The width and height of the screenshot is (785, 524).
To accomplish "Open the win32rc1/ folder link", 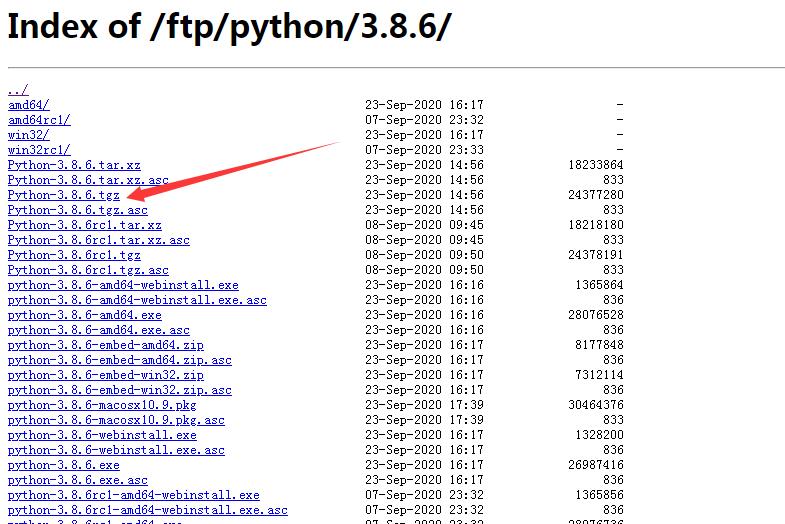I will (39, 150).
